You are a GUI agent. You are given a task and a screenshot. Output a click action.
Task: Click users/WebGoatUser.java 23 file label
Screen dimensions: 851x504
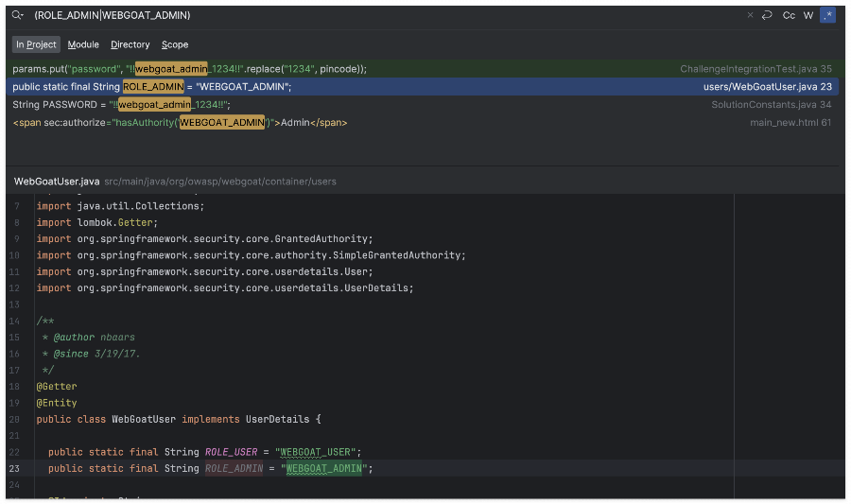[768, 87]
